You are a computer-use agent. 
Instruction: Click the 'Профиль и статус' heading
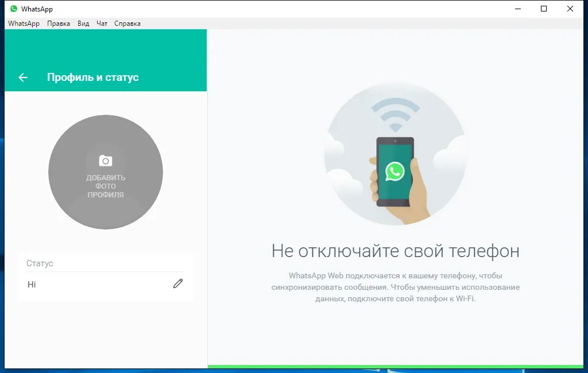[93, 77]
